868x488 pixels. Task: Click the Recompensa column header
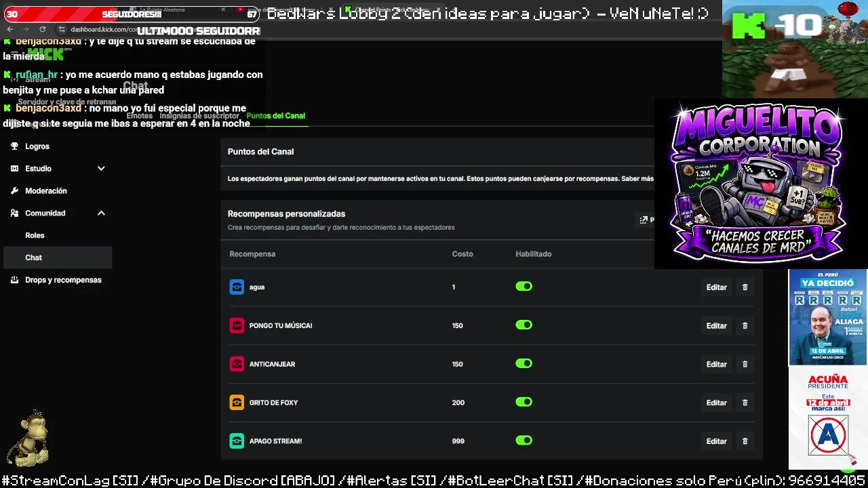(x=252, y=254)
